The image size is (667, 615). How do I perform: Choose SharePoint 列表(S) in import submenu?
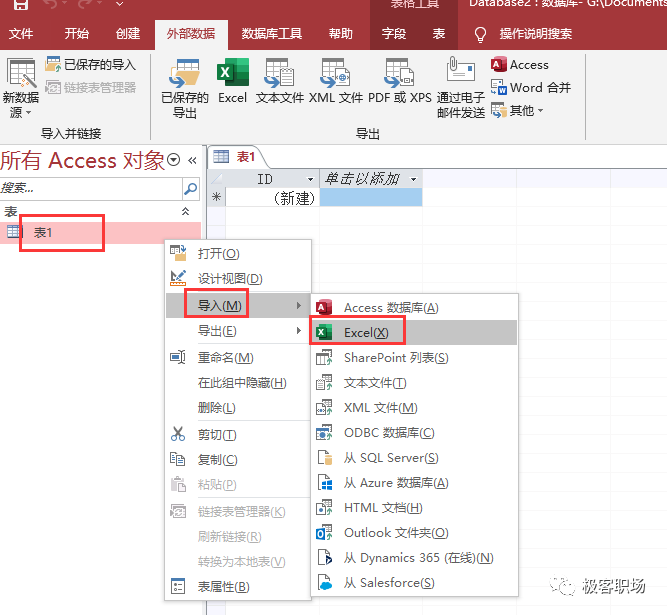click(x=414, y=358)
